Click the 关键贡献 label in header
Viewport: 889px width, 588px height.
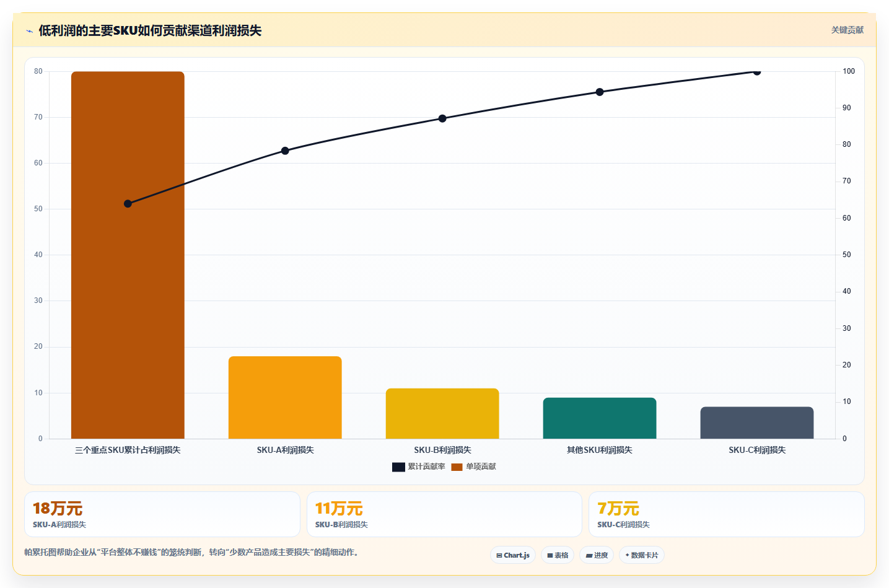click(x=847, y=30)
